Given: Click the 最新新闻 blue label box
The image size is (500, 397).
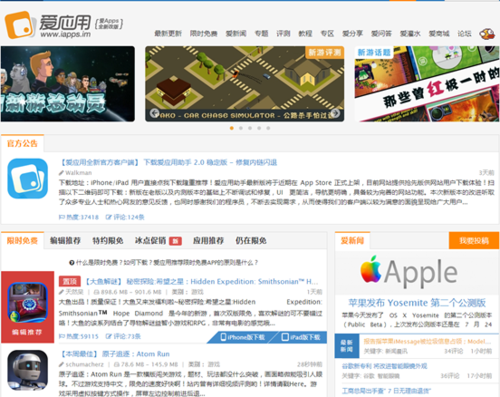Looking at the screenshot, I should 347,346.
